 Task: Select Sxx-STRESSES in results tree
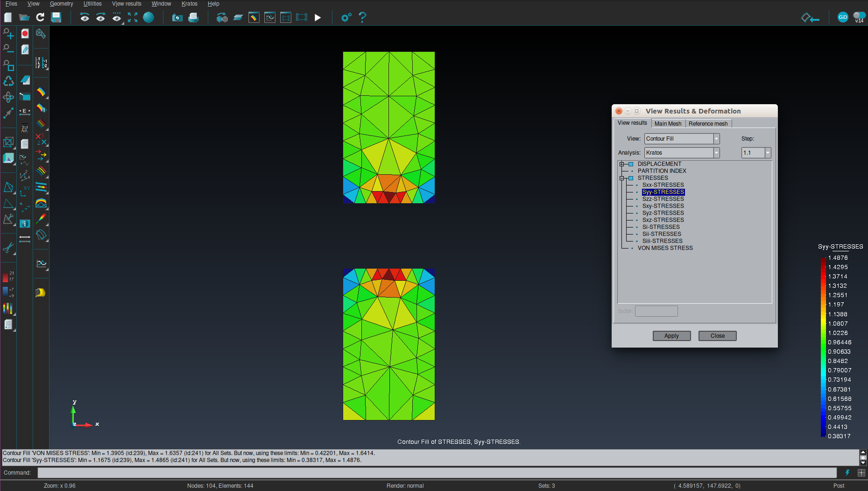(663, 185)
